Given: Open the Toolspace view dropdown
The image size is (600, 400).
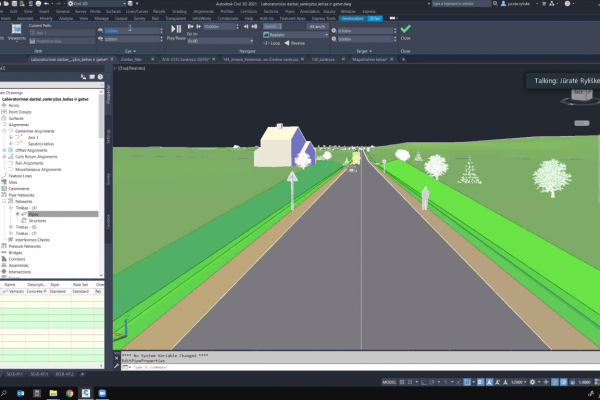Looking at the screenshot, I should [x=51, y=85].
